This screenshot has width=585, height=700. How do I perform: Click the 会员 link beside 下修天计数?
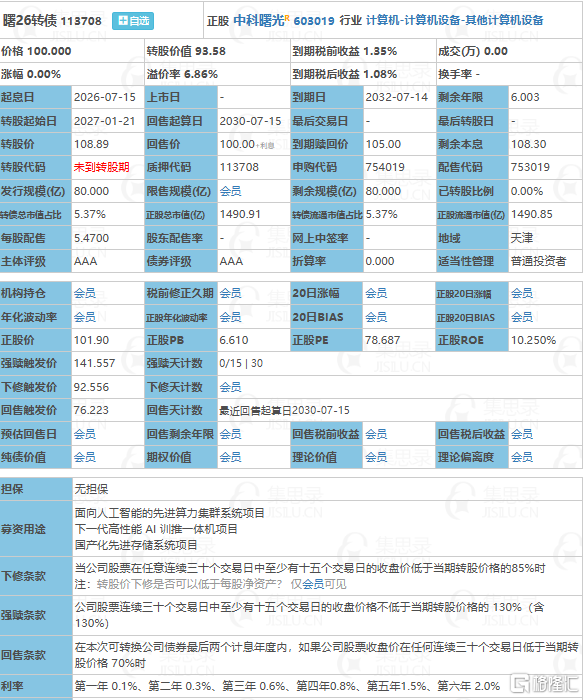[x=230, y=387]
